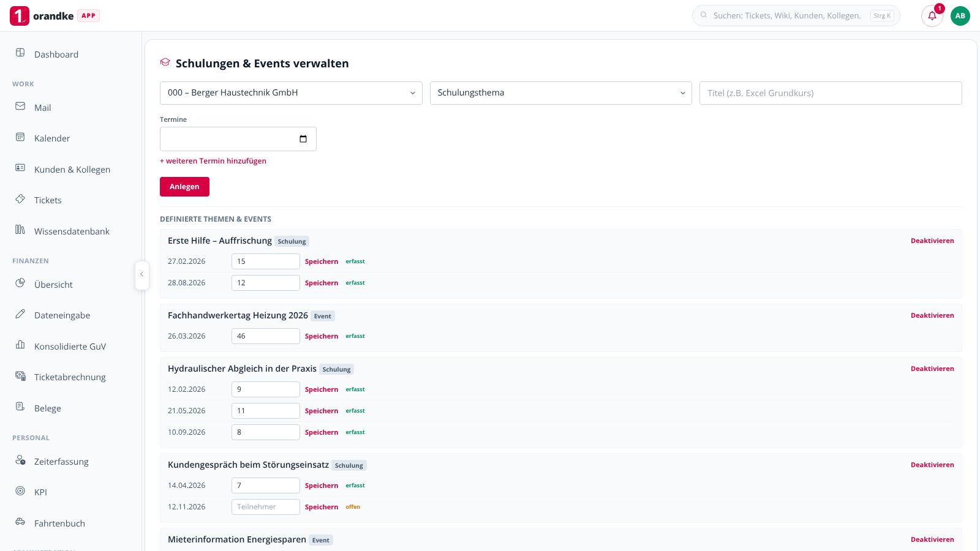Viewport: 980px width, 551px height.
Task: Save participants for 12.11.2026 date
Action: [x=322, y=507]
